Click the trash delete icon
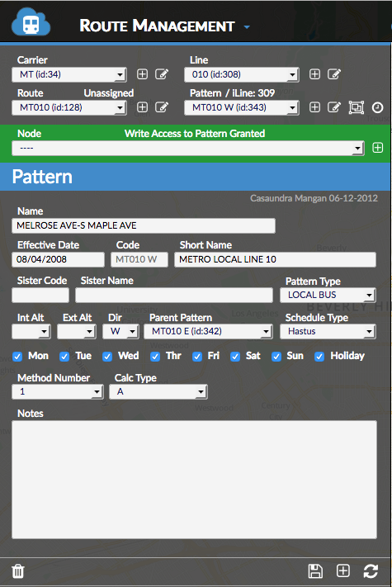Screen dimensions: 392x587 click(18, 571)
